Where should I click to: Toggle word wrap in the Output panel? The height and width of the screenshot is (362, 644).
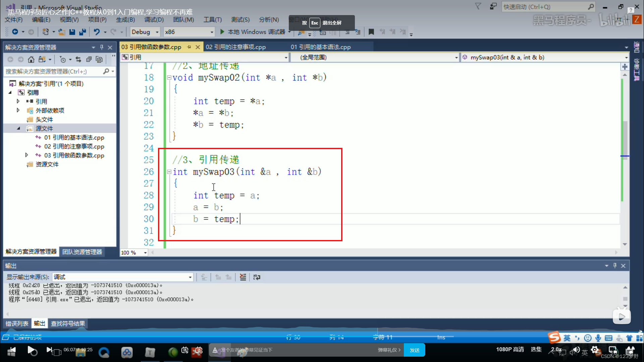pyautogui.click(x=257, y=277)
